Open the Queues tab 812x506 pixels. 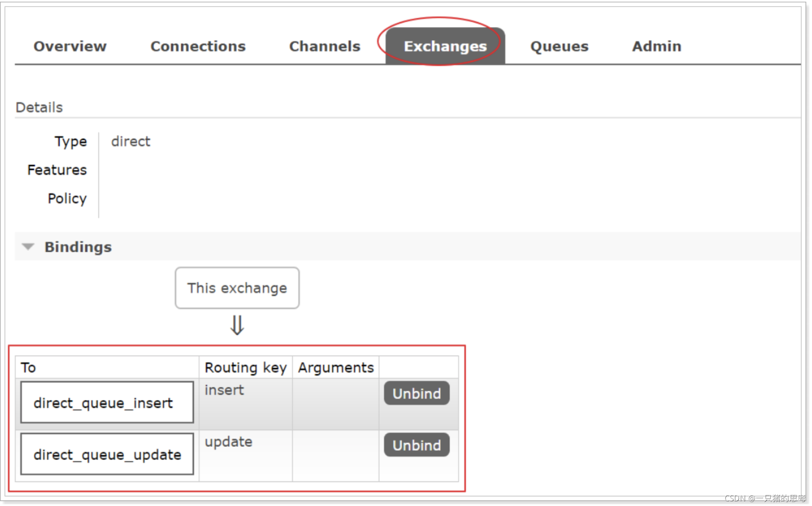coord(559,46)
